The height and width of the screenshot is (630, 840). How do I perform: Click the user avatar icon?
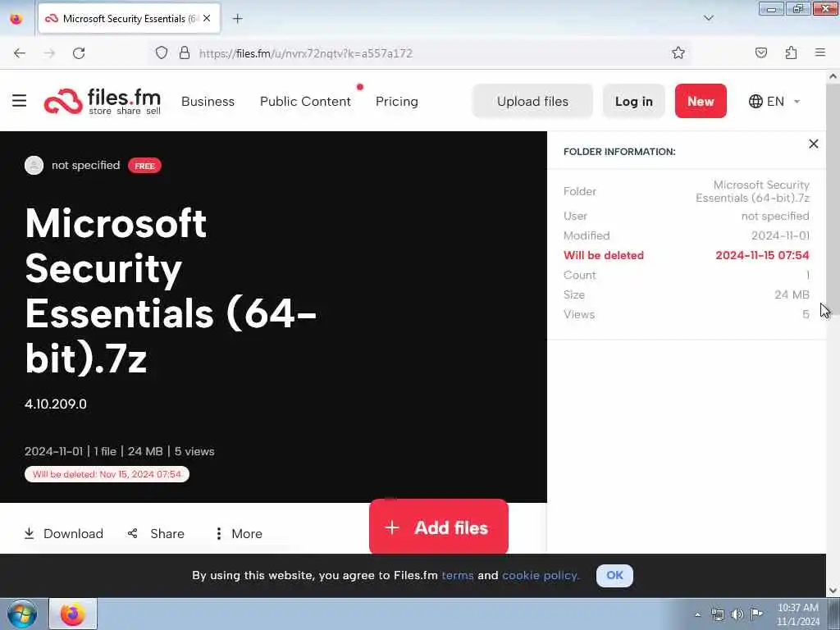[x=34, y=165]
